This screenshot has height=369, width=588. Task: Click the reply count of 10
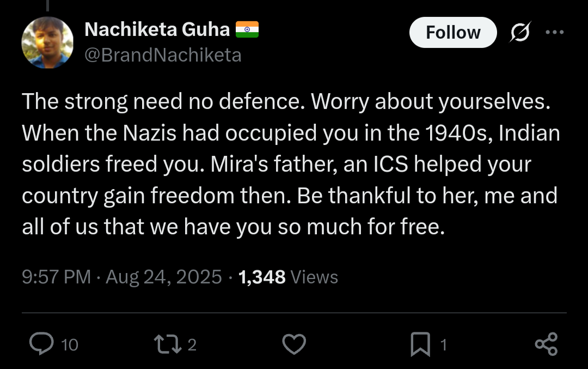[70, 344]
